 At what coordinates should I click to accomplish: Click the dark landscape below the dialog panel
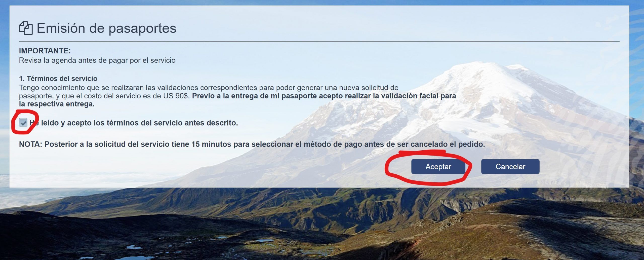(322, 224)
